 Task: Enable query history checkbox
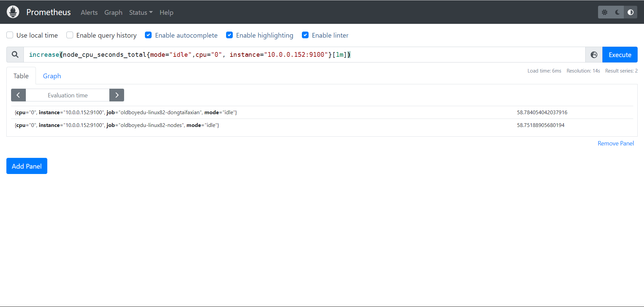pyautogui.click(x=70, y=35)
